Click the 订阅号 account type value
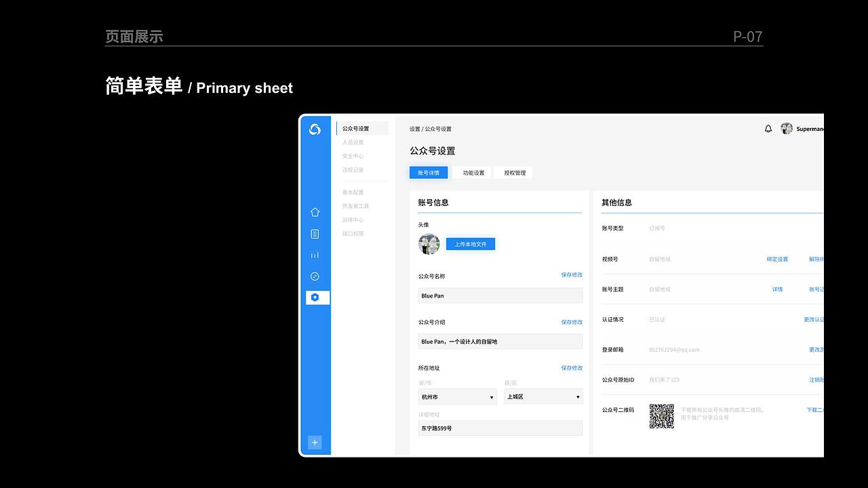The width and height of the screenshot is (868, 488). [657, 228]
